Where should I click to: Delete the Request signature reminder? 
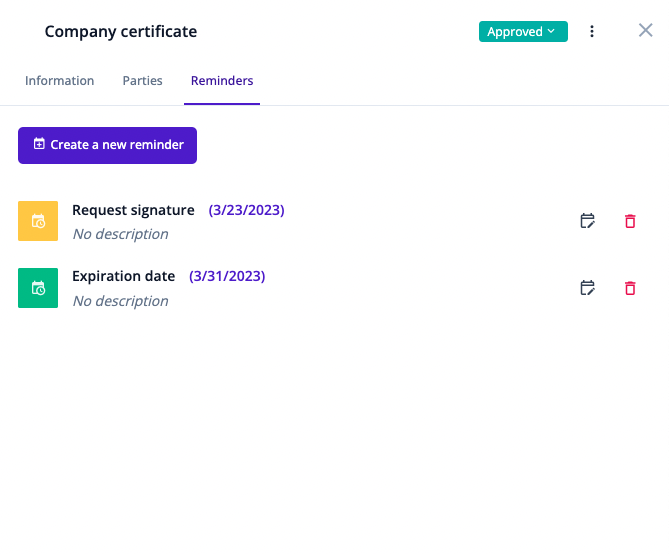(x=630, y=221)
